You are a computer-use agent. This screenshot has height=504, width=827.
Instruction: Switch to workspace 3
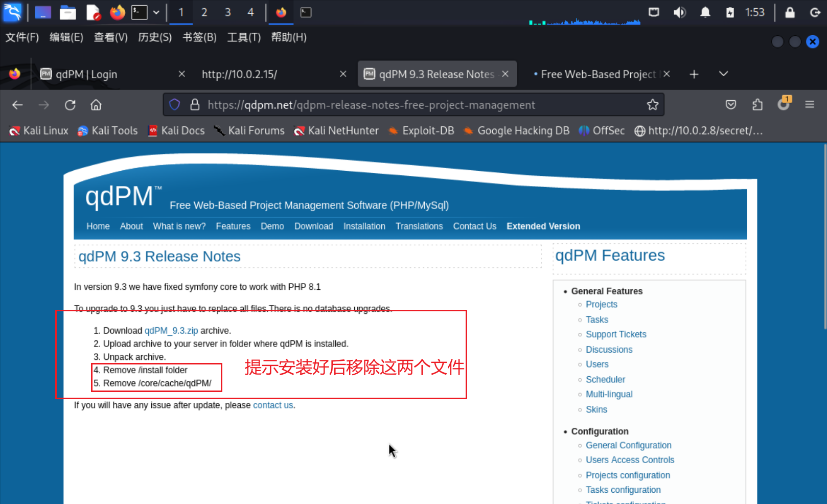coord(227,12)
